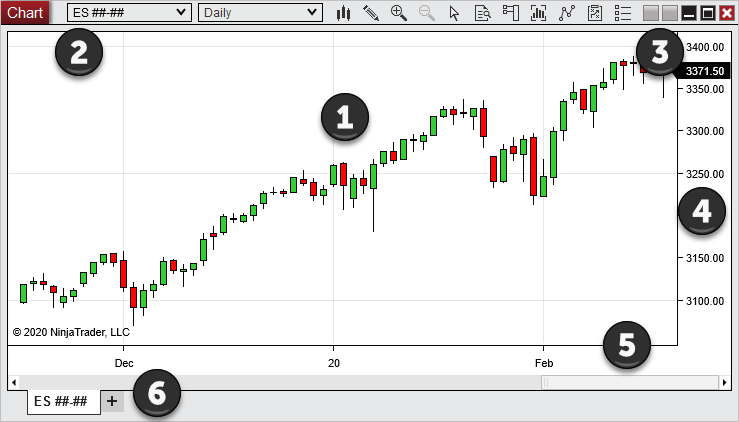Click the 3250.00 price axis label
The width and height of the screenshot is (739, 422).
coord(705,174)
